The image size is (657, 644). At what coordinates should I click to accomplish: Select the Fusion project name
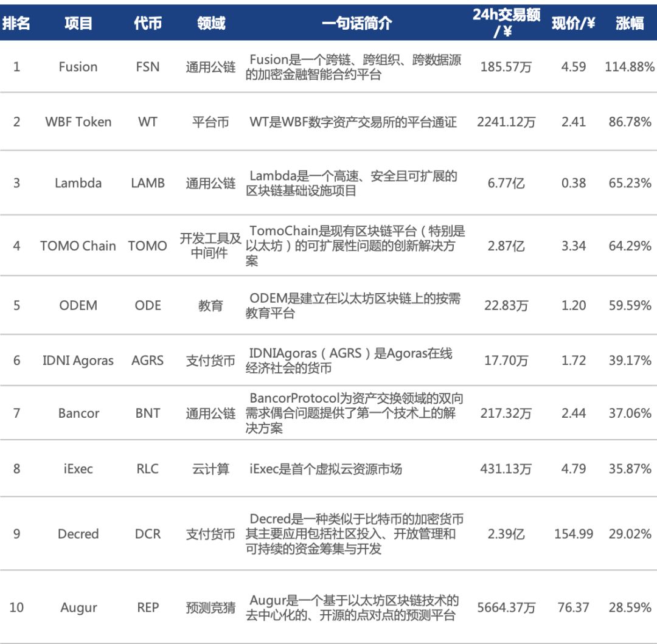[78, 66]
